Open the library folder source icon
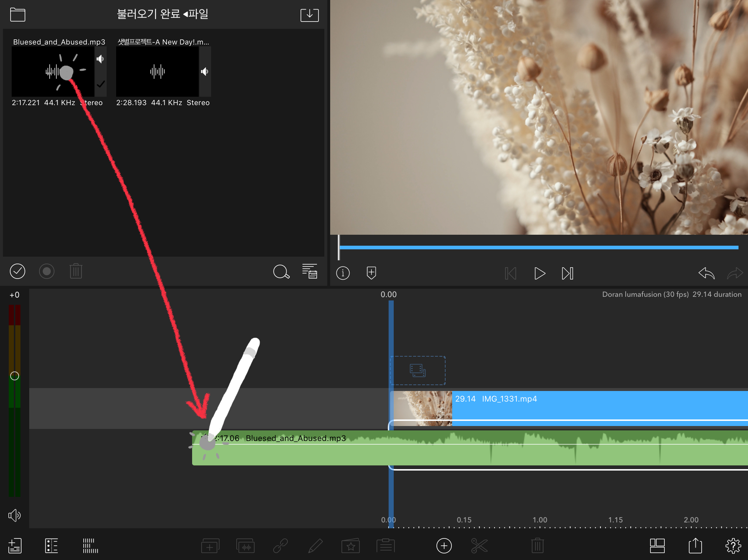 [x=18, y=15]
